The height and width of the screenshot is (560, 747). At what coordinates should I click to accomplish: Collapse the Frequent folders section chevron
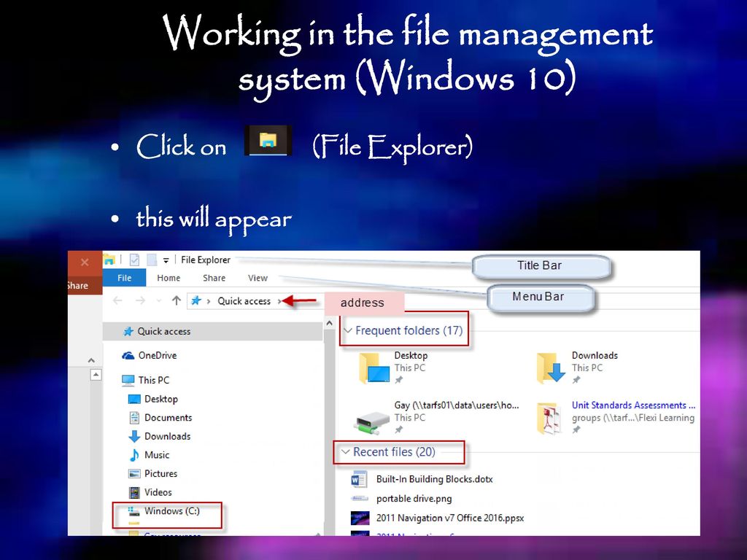(x=348, y=330)
